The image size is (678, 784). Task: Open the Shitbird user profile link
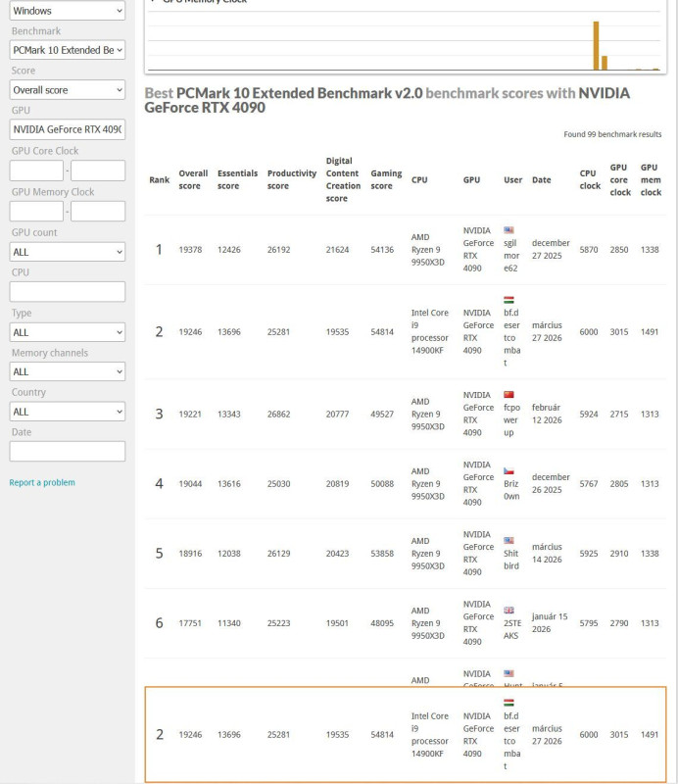pyautogui.click(x=511, y=560)
